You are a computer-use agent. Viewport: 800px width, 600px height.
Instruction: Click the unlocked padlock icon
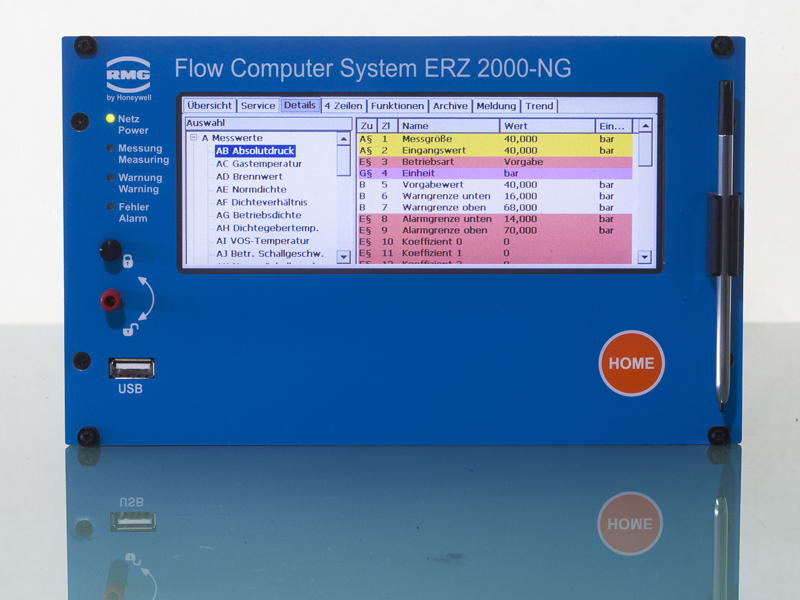(130, 330)
